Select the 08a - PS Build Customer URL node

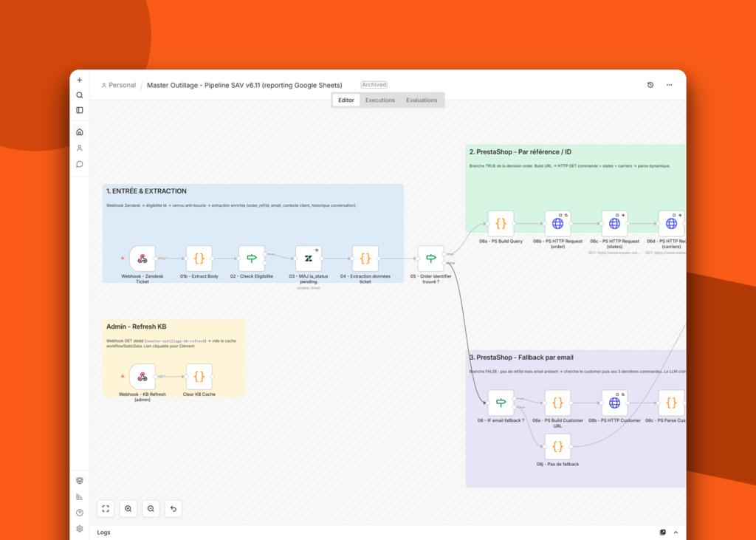[558, 403]
